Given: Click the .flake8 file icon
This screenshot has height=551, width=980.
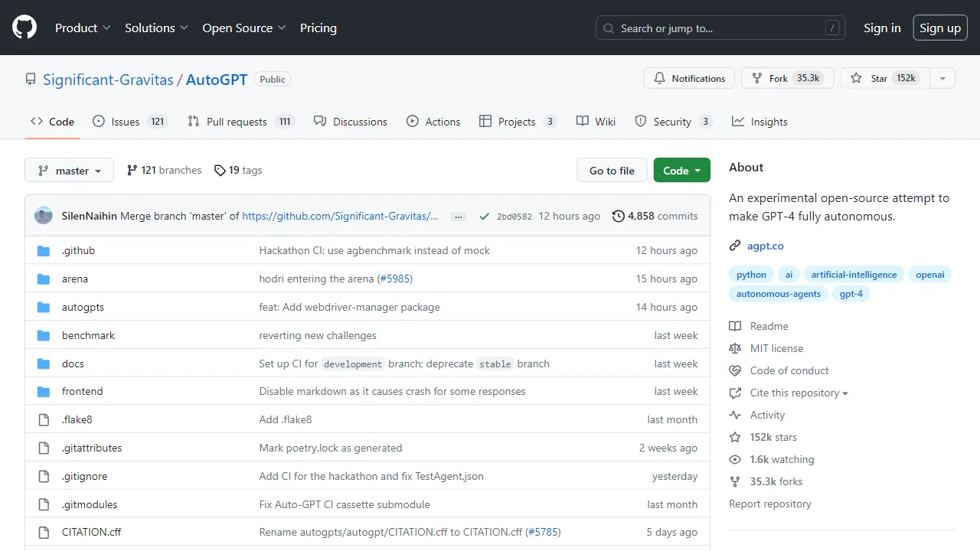Looking at the screenshot, I should [x=44, y=419].
